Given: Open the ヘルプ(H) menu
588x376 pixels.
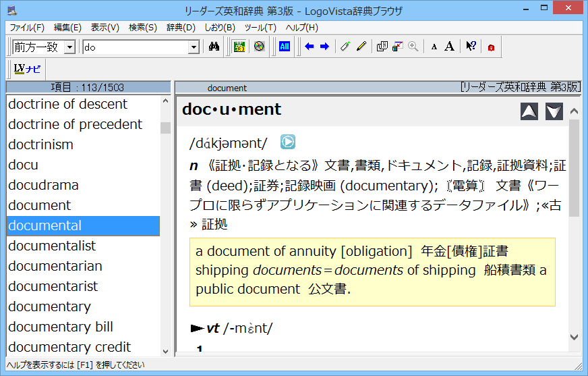Looking at the screenshot, I should point(301,28).
